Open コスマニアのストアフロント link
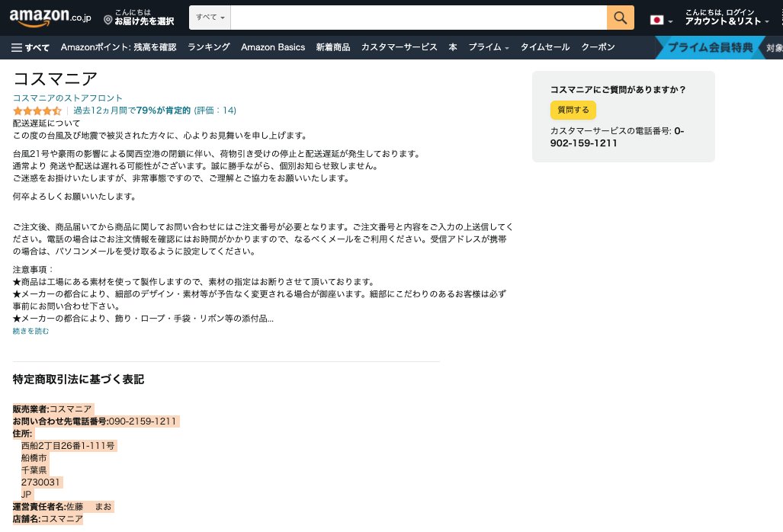783x532 pixels. click(67, 98)
